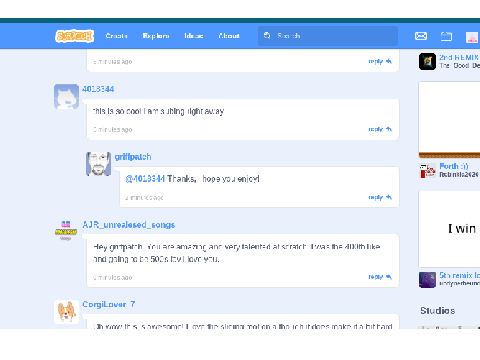This screenshot has height=360, width=480.
Task: Open the account avatar in the navbar
Action: (x=472, y=37)
